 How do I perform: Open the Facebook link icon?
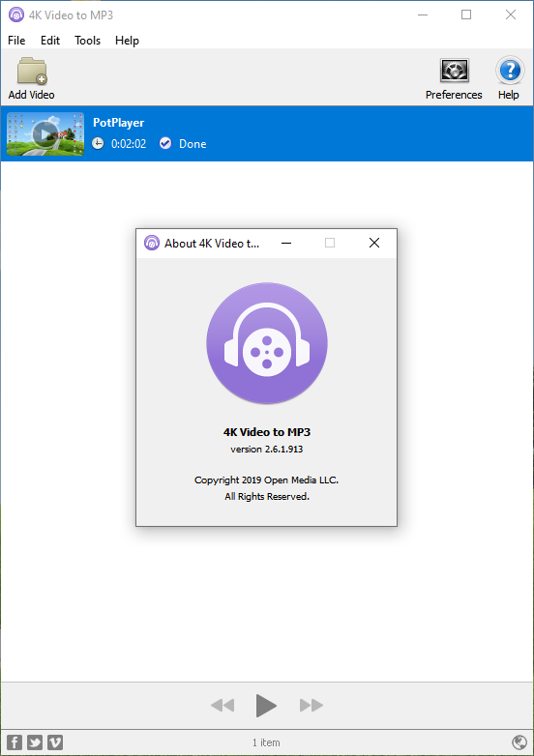click(x=15, y=742)
